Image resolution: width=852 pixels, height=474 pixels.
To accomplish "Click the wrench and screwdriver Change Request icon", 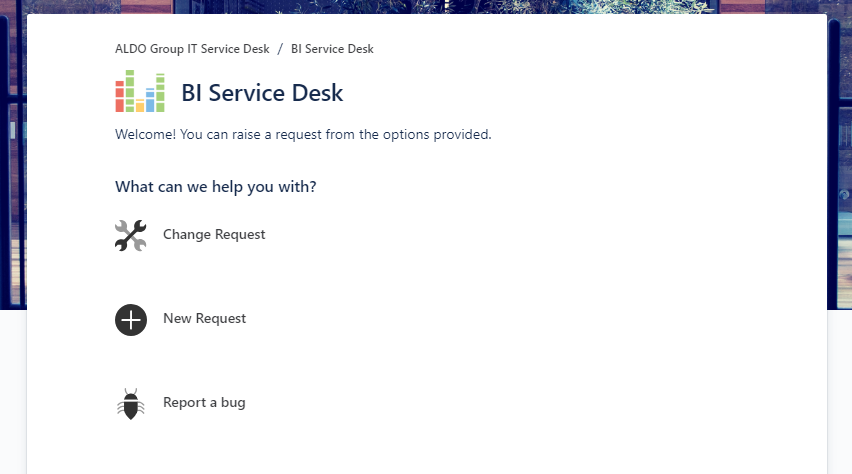I will tap(130, 235).
